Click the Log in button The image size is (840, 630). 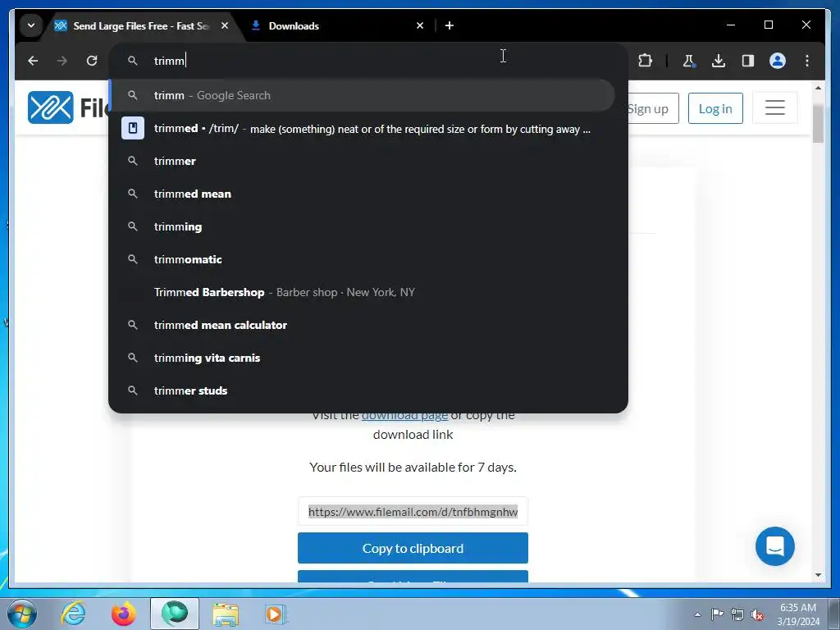(715, 109)
